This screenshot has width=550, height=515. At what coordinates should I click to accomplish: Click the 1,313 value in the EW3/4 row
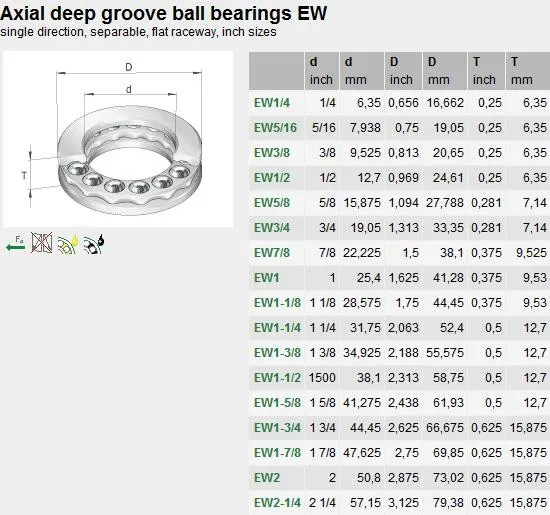403,228
